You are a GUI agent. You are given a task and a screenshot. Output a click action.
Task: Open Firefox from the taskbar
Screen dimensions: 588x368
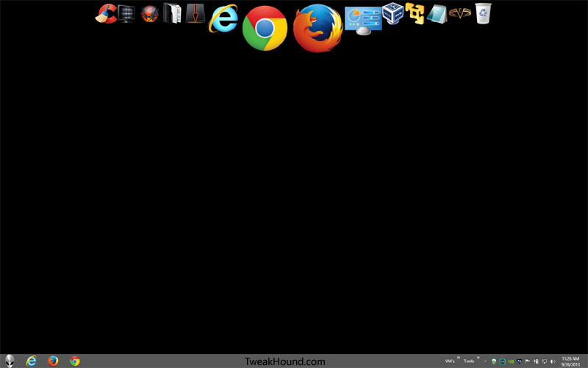click(53, 361)
